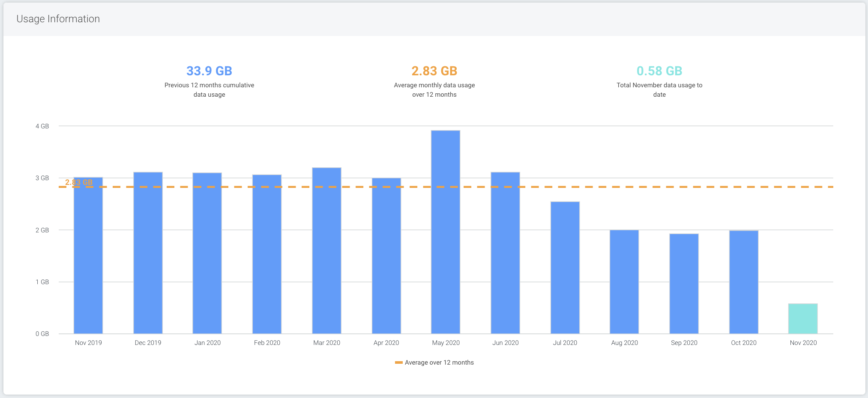Click the Nov 2019 usage bar

(88, 257)
